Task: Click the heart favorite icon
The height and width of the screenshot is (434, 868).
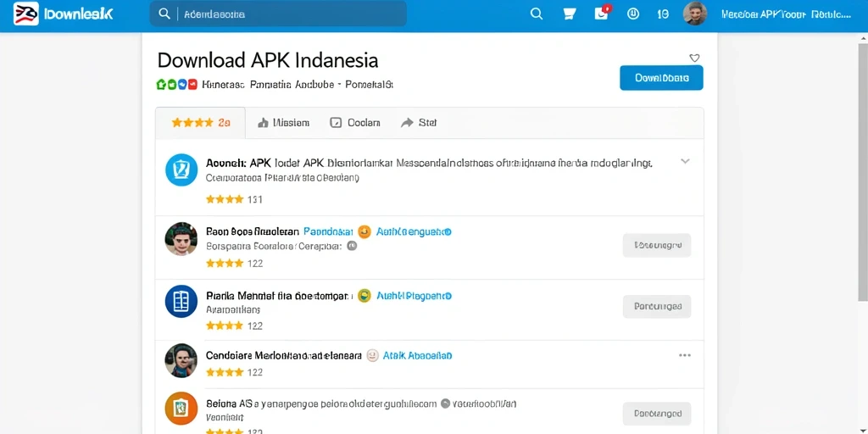Action: tap(694, 58)
